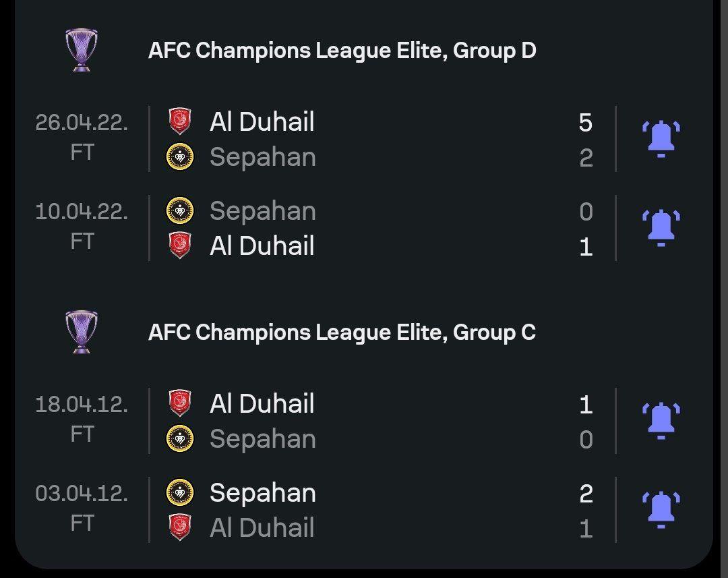Click Al Duhail crest in 10.04.22 match

[x=180, y=245]
